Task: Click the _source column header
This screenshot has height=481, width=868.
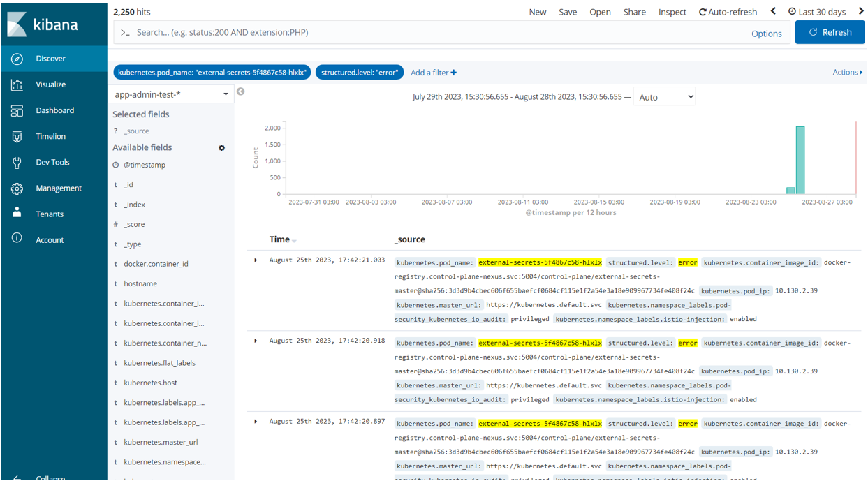Action: tap(410, 239)
